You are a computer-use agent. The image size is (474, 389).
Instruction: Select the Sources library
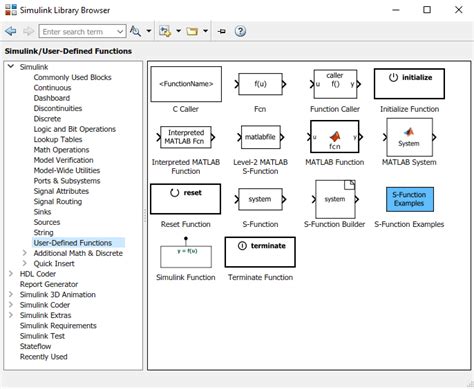click(47, 222)
